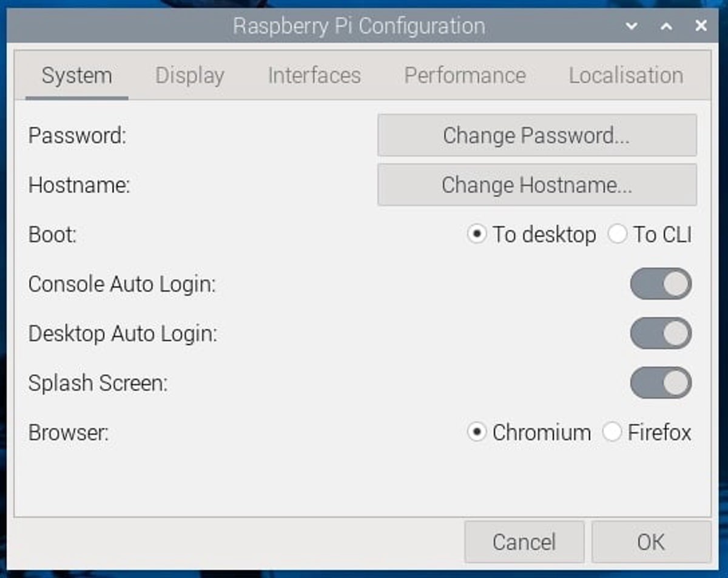Cancel the configuration dialog
The width and height of the screenshot is (728, 578).
pyautogui.click(x=524, y=542)
